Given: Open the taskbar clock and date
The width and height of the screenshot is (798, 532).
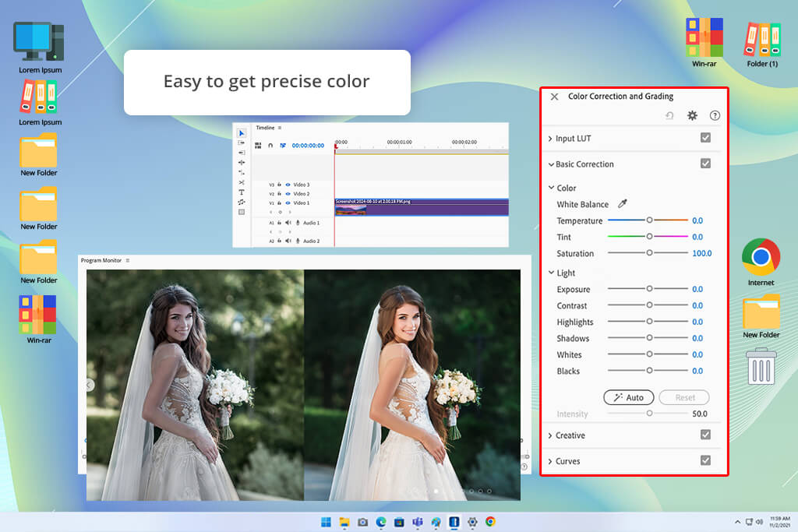Looking at the screenshot, I should (x=779, y=522).
